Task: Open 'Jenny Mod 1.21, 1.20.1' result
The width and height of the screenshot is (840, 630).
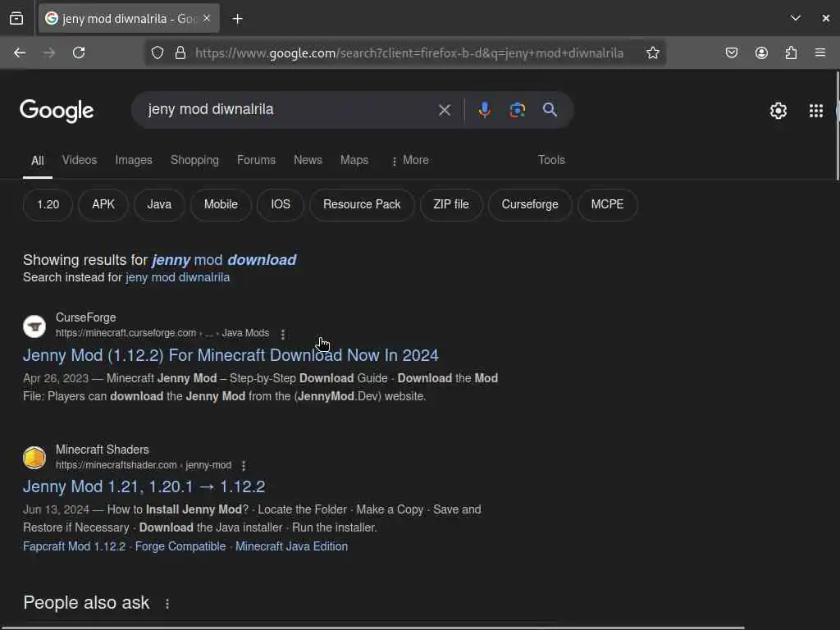Action: (144, 487)
